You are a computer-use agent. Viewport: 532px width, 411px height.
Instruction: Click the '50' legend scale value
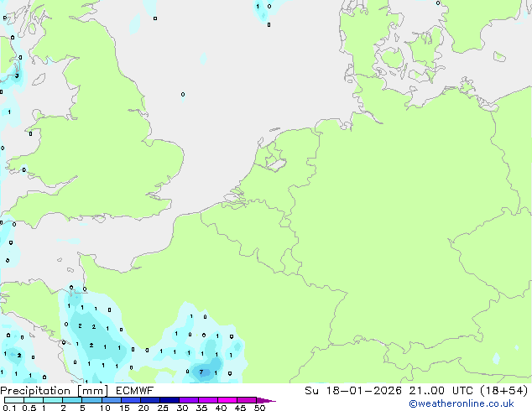coord(259,408)
